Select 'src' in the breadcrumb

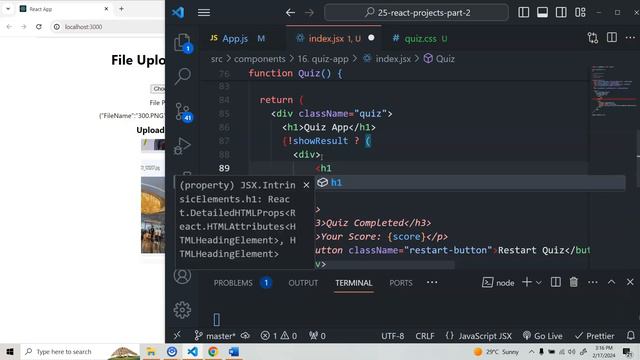pyautogui.click(x=217, y=59)
